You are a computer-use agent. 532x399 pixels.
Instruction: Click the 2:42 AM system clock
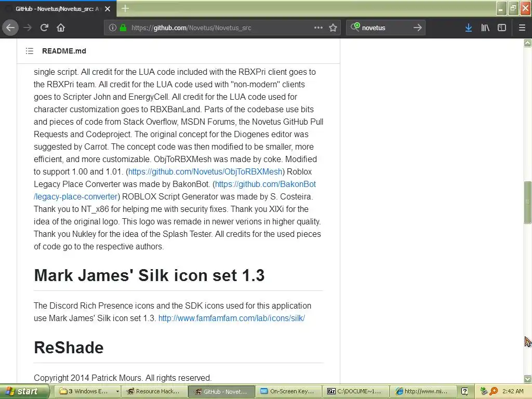pos(513,391)
